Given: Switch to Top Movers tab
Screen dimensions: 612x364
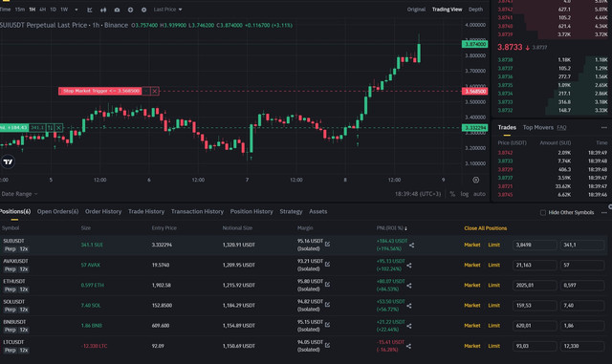Looking at the screenshot, I should pos(537,128).
